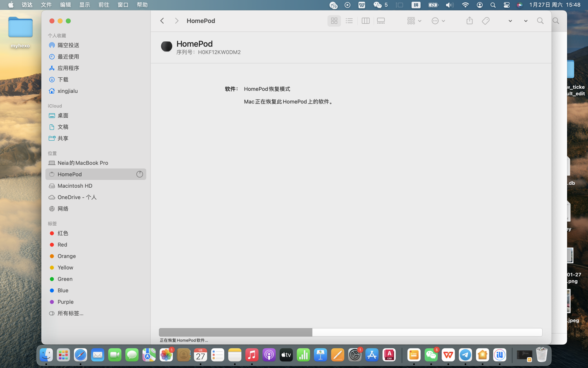The width and height of the screenshot is (588, 368).
Task: Open the 文件 menu
Action: [46, 5]
